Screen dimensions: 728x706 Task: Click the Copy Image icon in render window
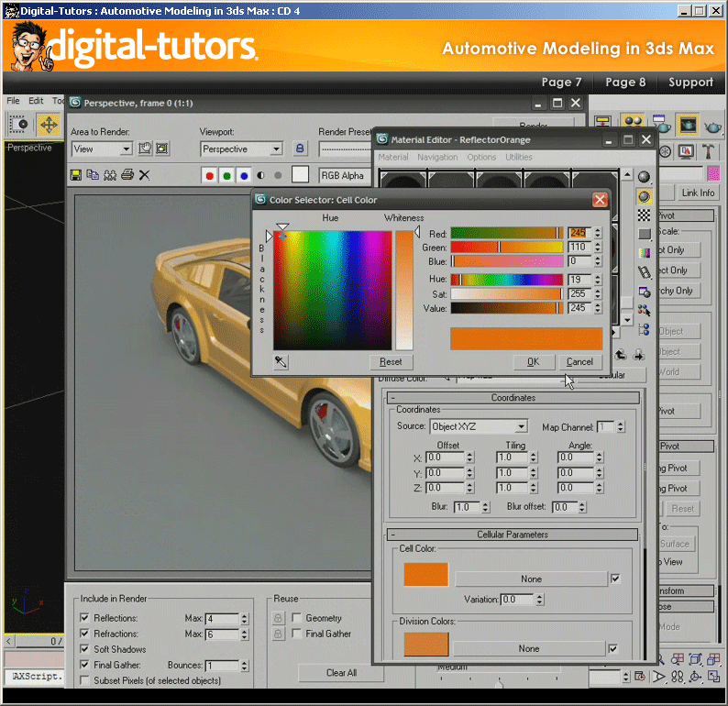click(x=93, y=175)
